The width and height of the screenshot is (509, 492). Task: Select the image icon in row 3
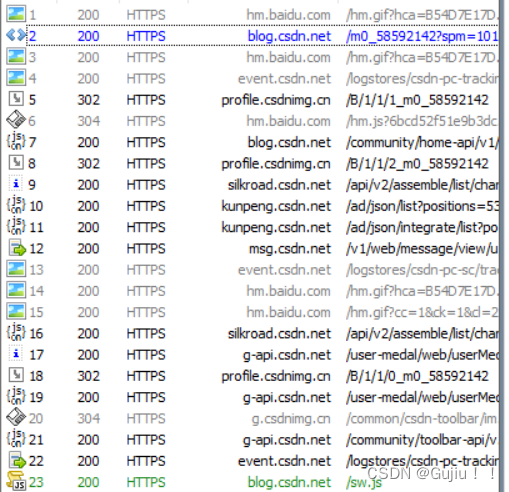16,57
